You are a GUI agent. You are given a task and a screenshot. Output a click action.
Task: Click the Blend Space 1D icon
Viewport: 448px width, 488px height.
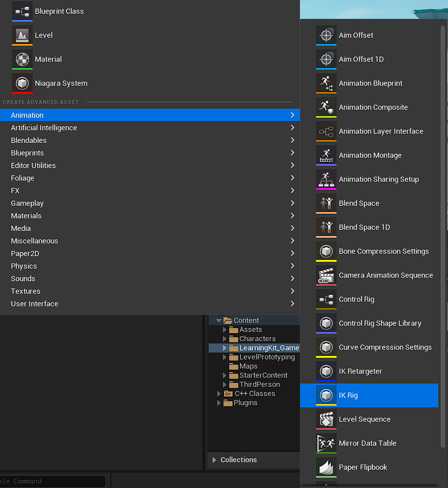pos(326,227)
